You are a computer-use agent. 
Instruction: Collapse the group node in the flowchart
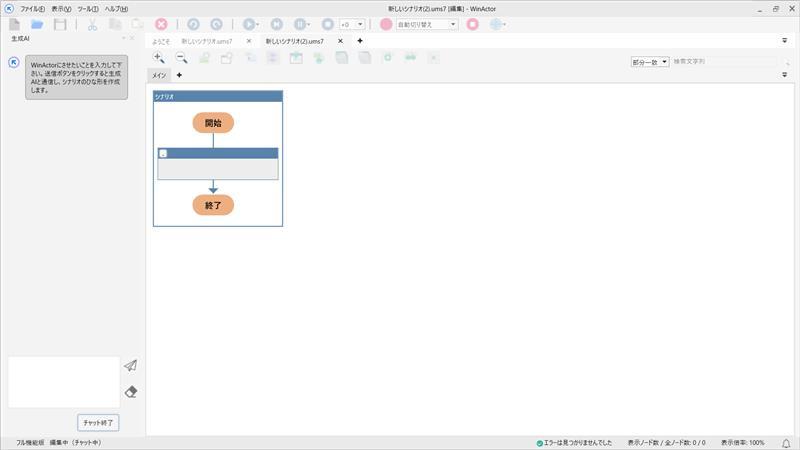tap(163, 154)
